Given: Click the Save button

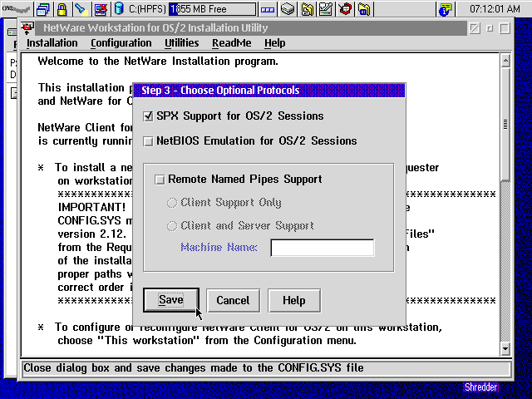Looking at the screenshot, I should 171,300.
